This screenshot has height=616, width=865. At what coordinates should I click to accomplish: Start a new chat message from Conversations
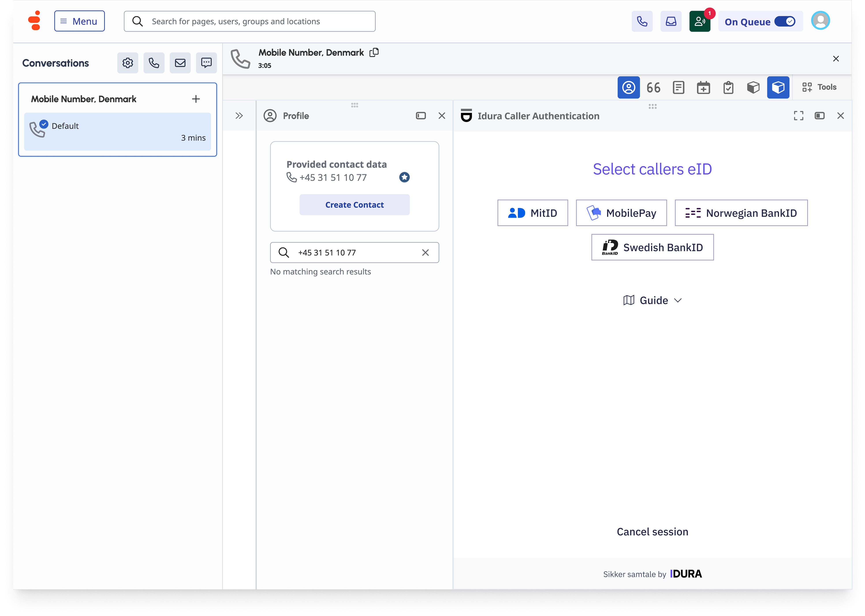pos(206,63)
